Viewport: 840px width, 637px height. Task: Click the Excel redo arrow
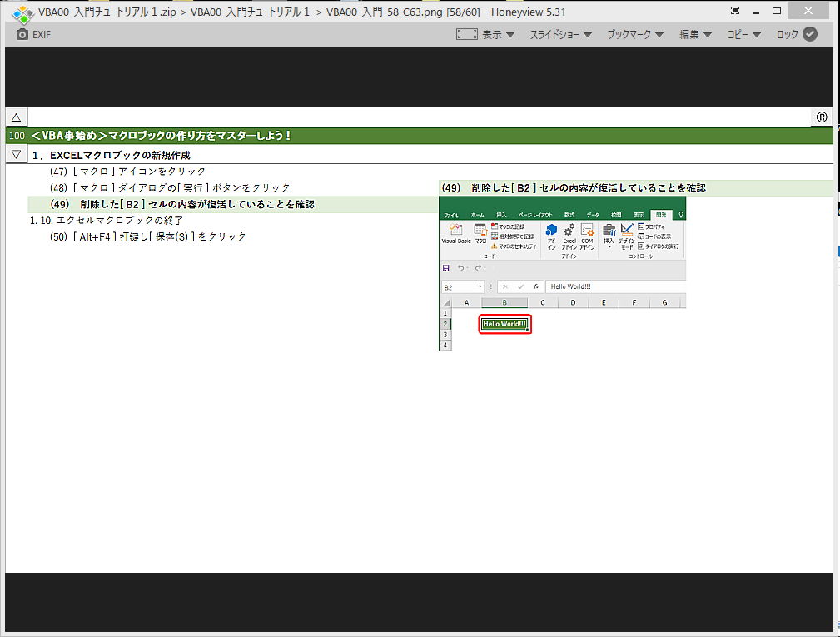[478, 268]
